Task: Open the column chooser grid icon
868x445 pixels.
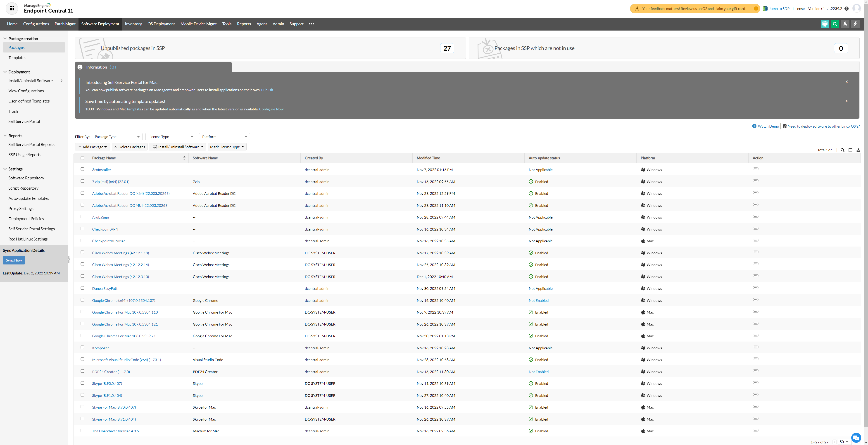Action: point(851,150)
